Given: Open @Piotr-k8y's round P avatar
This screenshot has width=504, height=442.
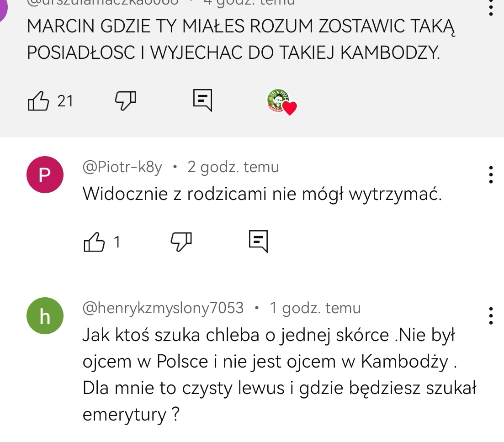Looking at the screenshot, I should tap(44, 174).
